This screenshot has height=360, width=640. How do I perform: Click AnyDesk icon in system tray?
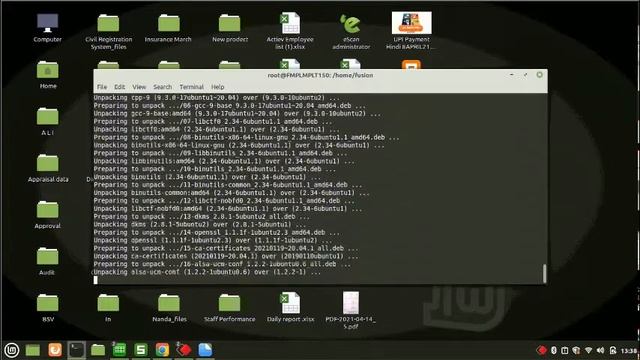click(542, 351)
